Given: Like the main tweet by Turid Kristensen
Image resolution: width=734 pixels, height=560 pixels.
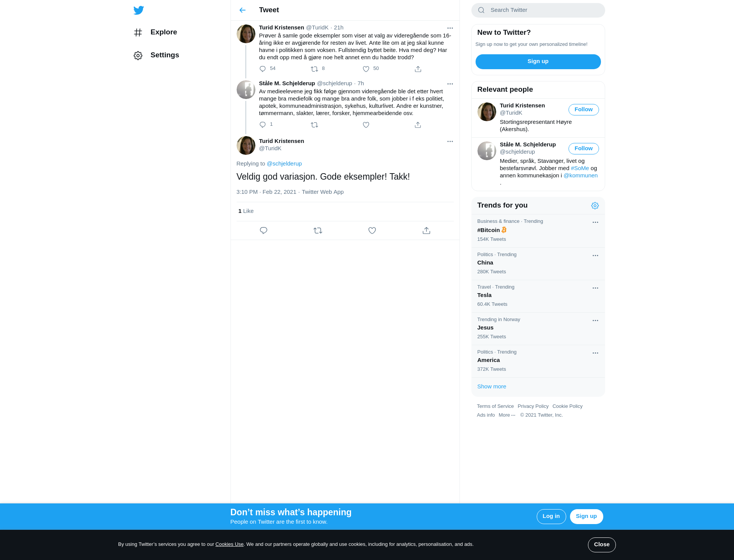Looking at the screenshot, I should tap(372, 230).
